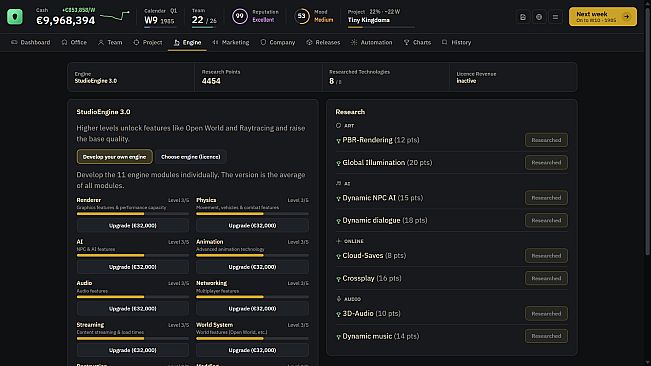The image size is (651, 366).
Task: Click the mood score 53 circle
Action: [302, 17]
